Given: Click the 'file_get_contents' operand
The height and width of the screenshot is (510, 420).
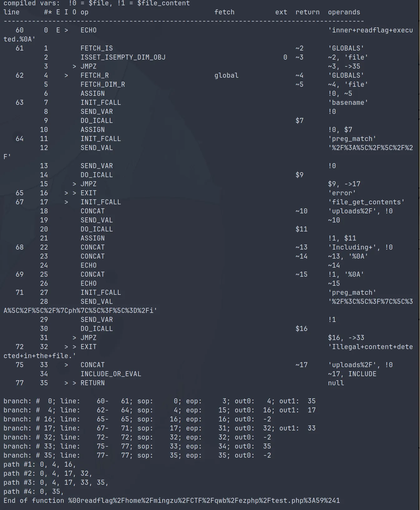Looking at the screenshot, I should [366, 202].
